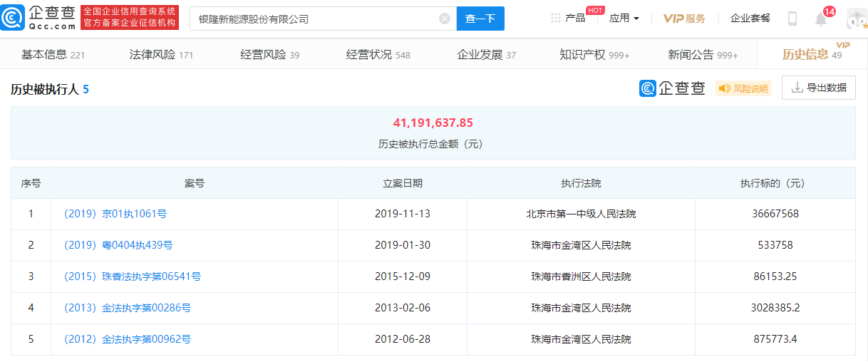This screenshot has height=362, width=868.
Task: Select the total amount 41,191,637.85
Action: (x=433, y=123)
